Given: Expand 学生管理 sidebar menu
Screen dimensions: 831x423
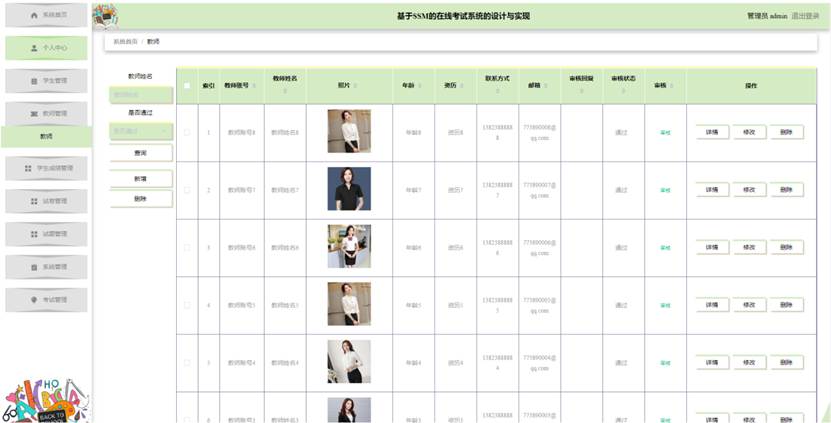Looking at the screenshot, I should click(x=46, y=81).
